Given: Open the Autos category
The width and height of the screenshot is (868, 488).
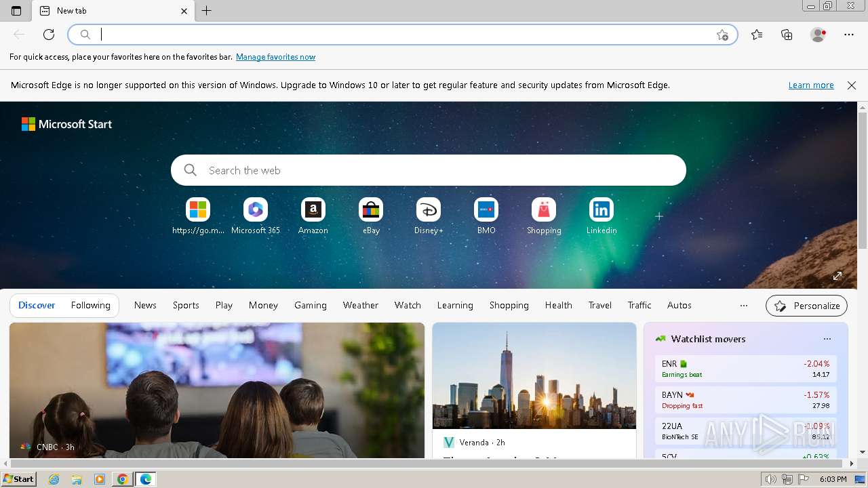Looking at the screenshot, I should (679, 306).
